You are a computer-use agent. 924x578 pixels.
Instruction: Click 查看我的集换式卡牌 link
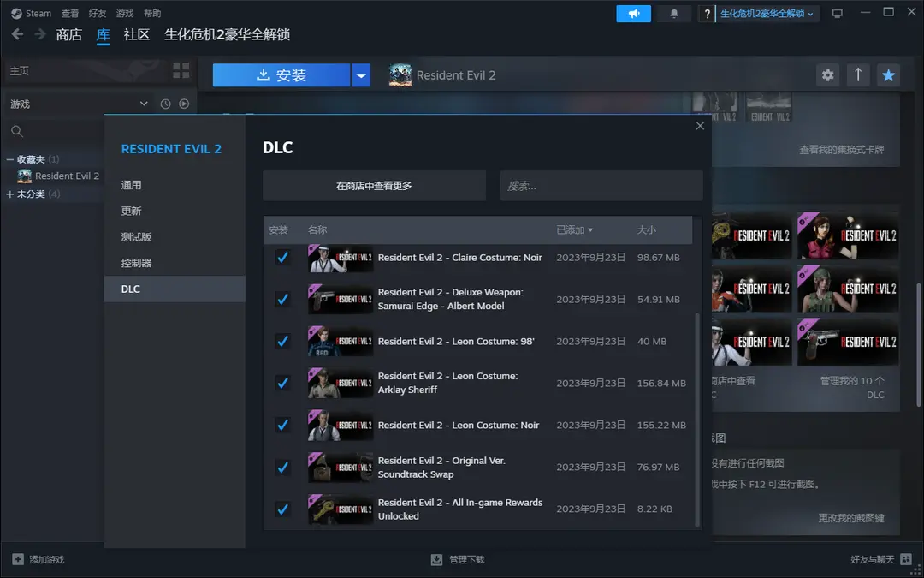coord(842,150)
